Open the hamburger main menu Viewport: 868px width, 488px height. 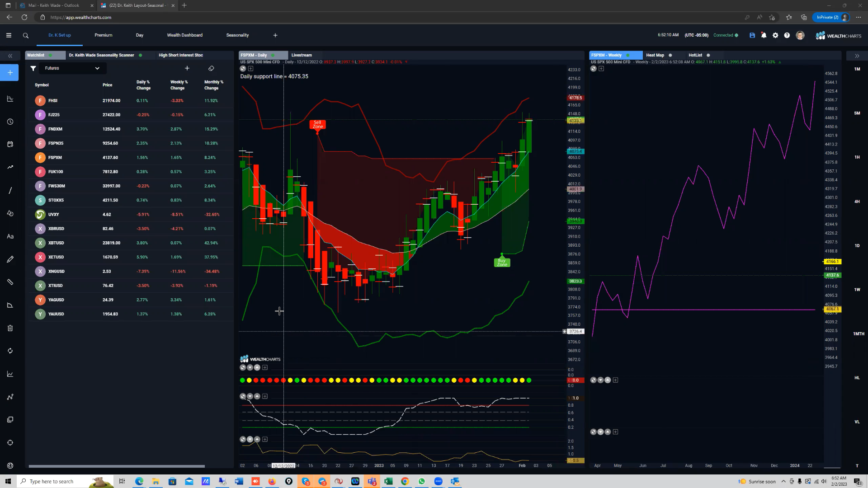pos(9,35)
